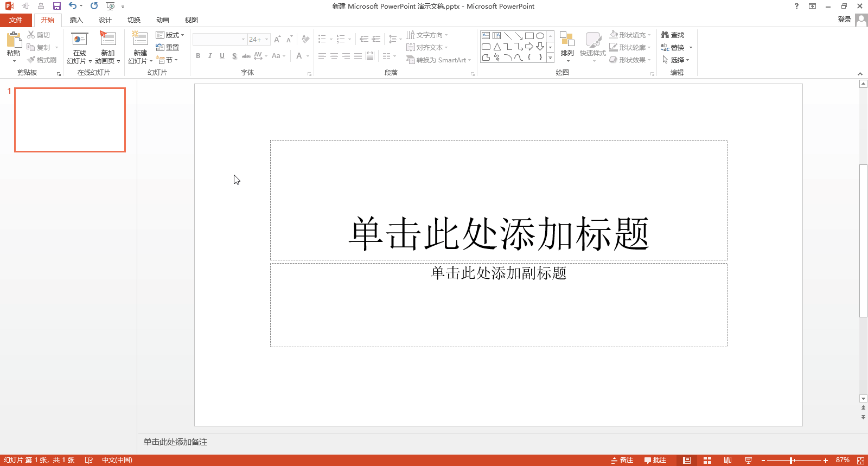Screen dimensions: 868x466
Task: Open the Insert (插入) tab
Action: click(x=76, y=20)
